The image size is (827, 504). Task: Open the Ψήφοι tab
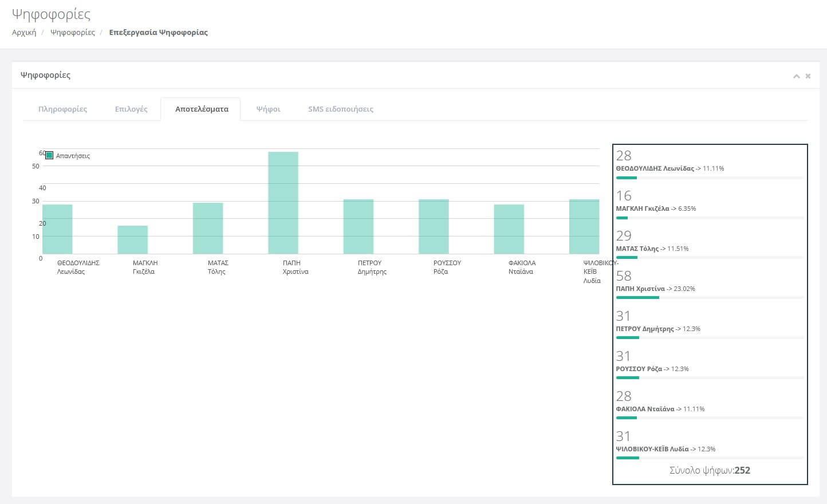[268, 109]
